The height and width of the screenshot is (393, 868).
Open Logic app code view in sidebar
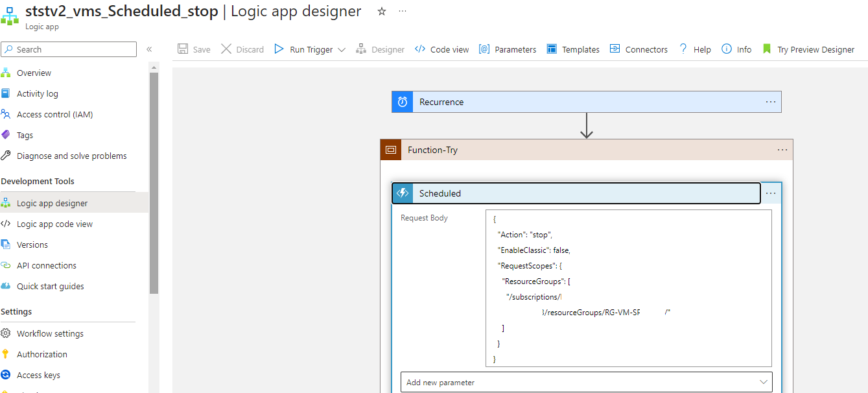[x=54, y=224]
